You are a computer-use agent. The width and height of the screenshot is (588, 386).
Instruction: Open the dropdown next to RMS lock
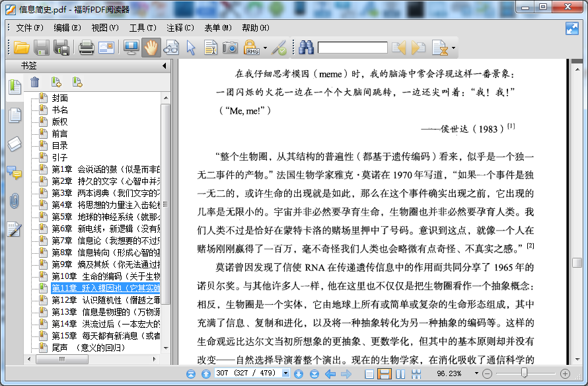pyautogui.click(x=265, y=48)
